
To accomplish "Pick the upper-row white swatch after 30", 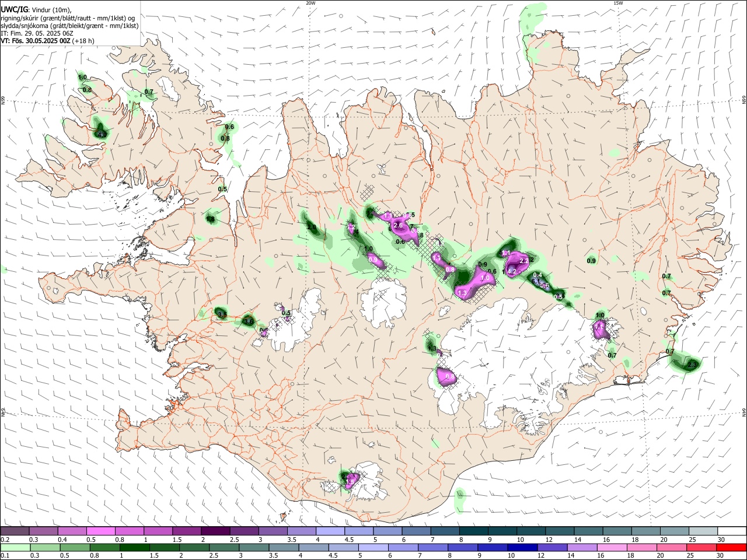I will click(732, 531).
